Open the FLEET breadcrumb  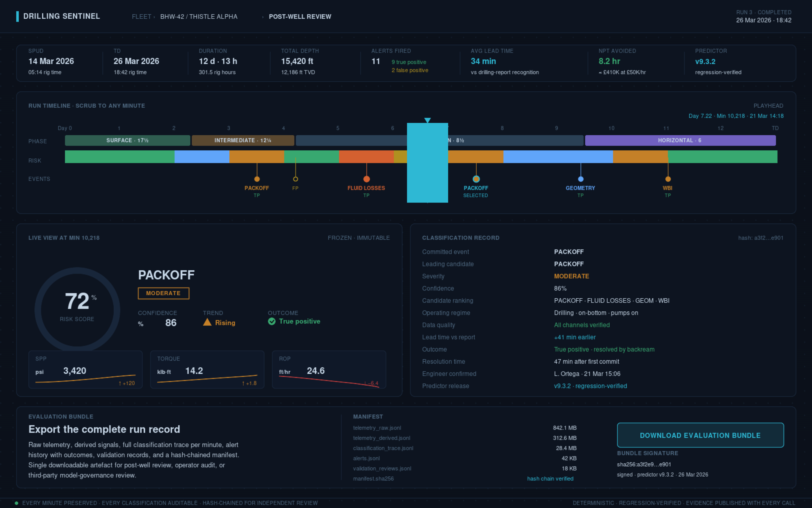coord(141,17)
